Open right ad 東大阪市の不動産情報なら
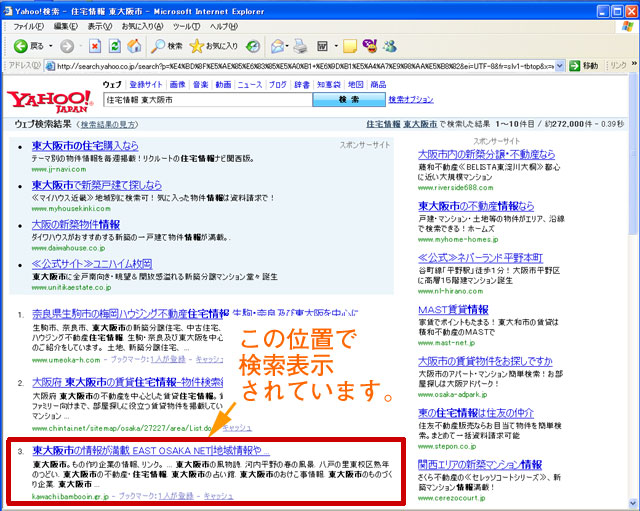Viewport: 640px width, 511px height. point(476,206)
